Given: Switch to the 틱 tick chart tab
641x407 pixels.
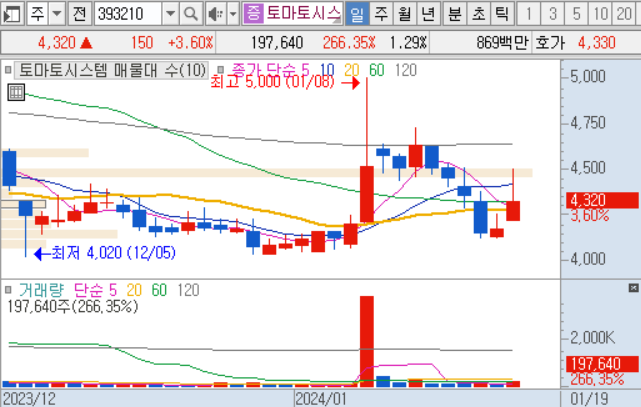Looking at the screenshot, I should pyautogui.click(x=502, y=14).
